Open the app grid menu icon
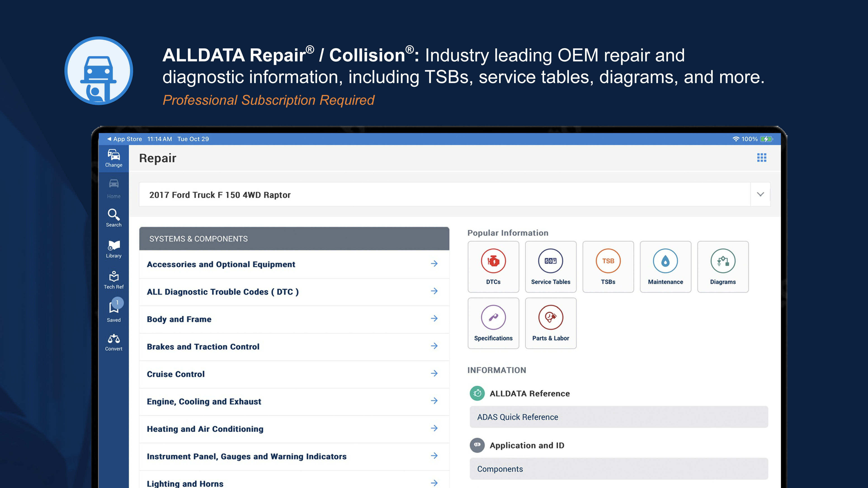868x488 pixels. pyautogui.click(x=762, y=158)
